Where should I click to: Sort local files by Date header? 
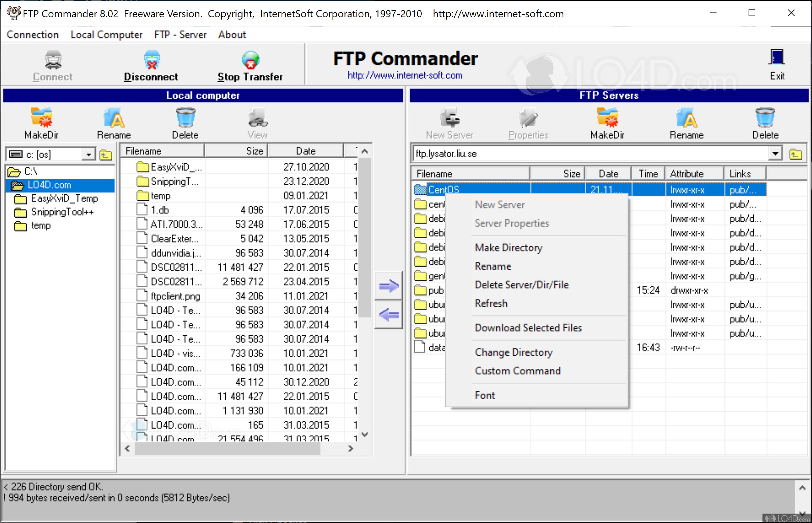tap(306, 151)
